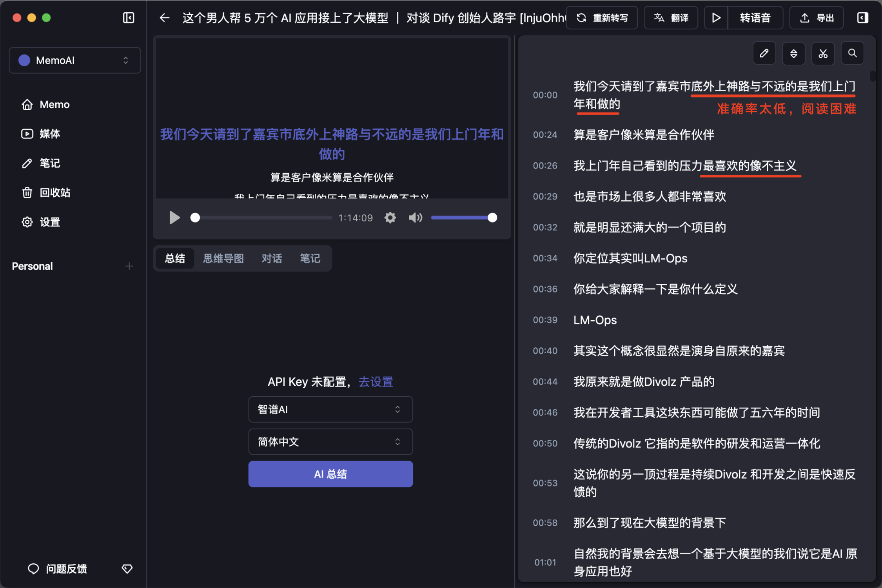The width and height of the screenshot is (882, 588).
Task: Click the diamond premium icon at bottom left
Action: tap(127, 569)
